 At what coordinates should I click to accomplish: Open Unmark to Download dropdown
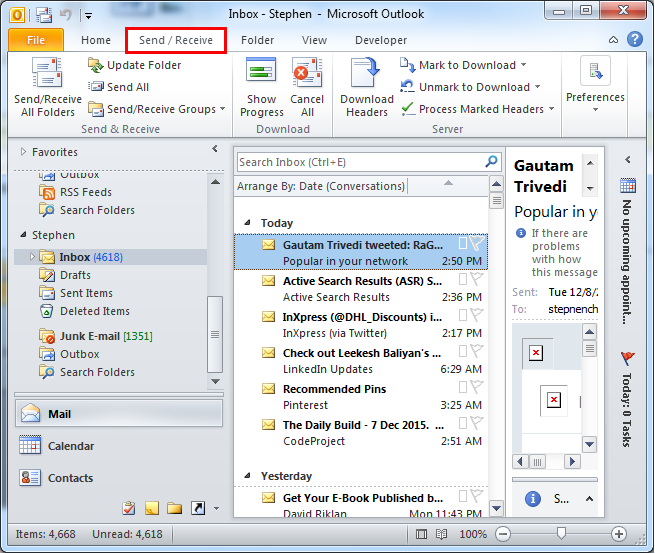pyautogui.click(x=537, y=86)
